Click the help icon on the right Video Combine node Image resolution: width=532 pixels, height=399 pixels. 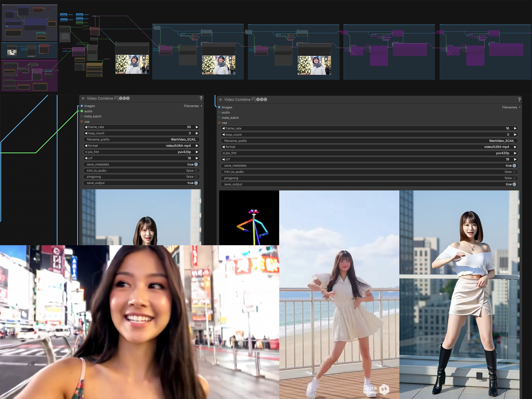click(519, 99)
